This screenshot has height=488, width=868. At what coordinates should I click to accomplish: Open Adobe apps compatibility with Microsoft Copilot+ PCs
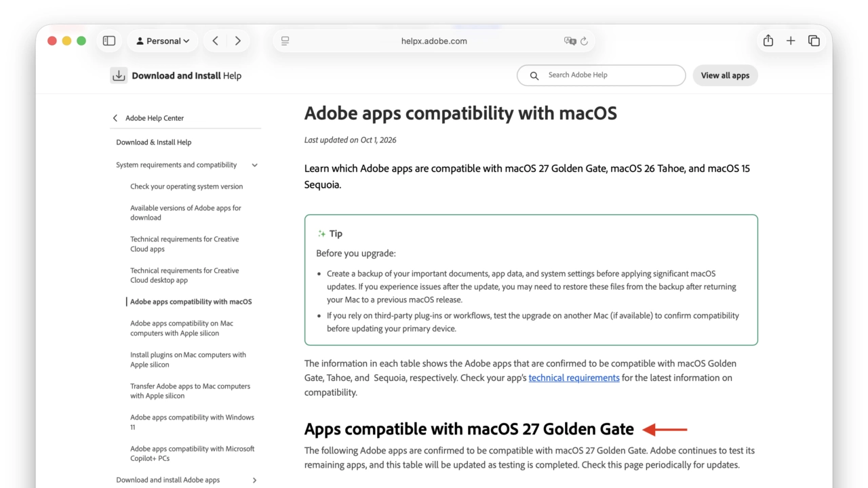(192, 453)
